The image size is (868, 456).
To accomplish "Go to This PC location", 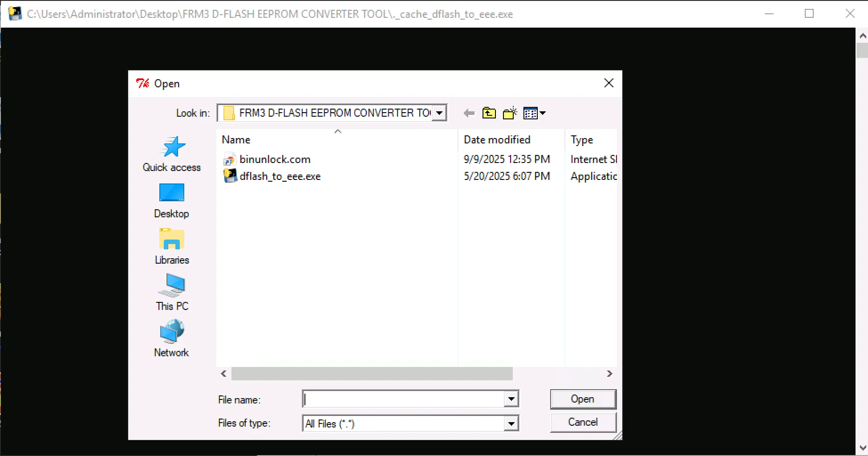I will click(171, 286).
